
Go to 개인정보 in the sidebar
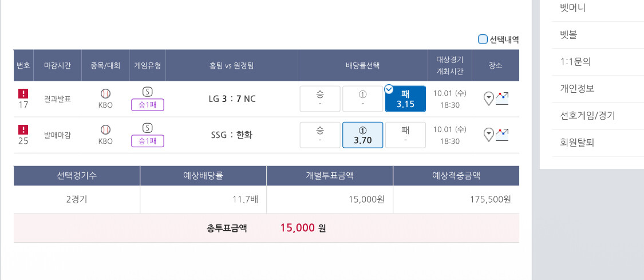(x=577, y=89)
